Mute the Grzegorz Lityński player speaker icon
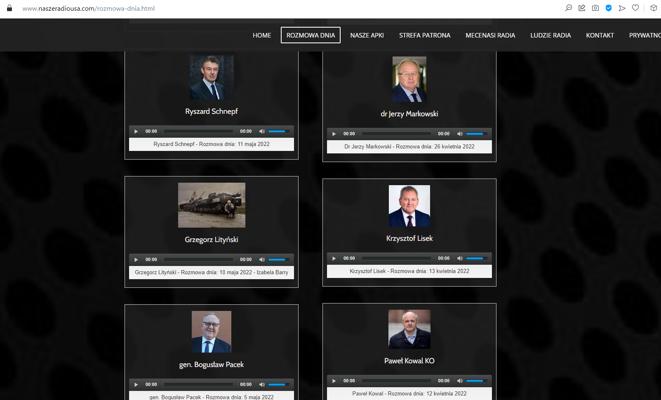The image size is (661, 400). (262, 260)
